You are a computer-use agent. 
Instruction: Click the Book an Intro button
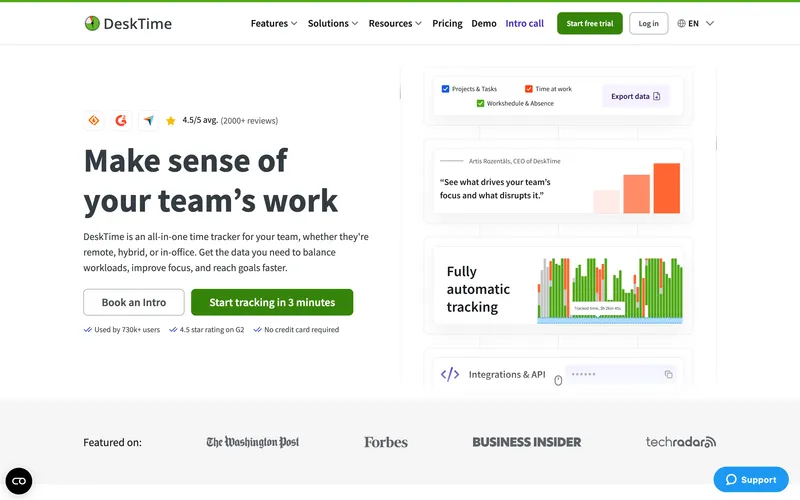click(134, 302)
